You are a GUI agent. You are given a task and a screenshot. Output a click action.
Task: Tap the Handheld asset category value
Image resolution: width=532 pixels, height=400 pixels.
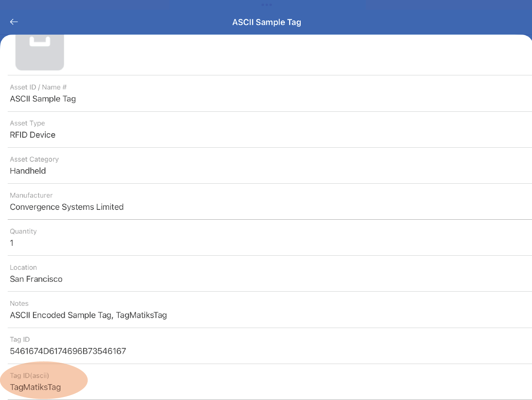click(x=28, y=171)
